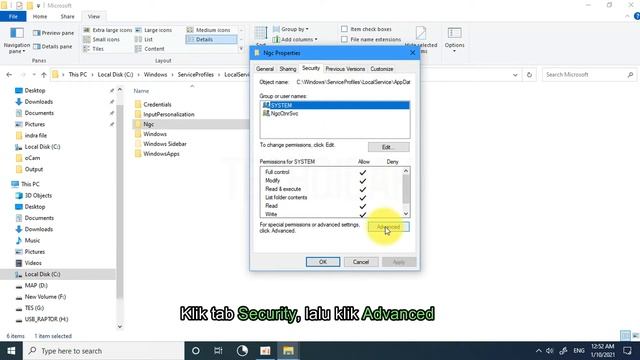
Task: Select the InputPersonalization folder
Action: (164, 114)
